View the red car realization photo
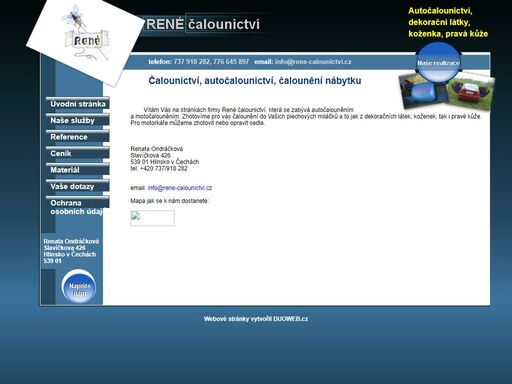512x384 pixels. [470, 92]
